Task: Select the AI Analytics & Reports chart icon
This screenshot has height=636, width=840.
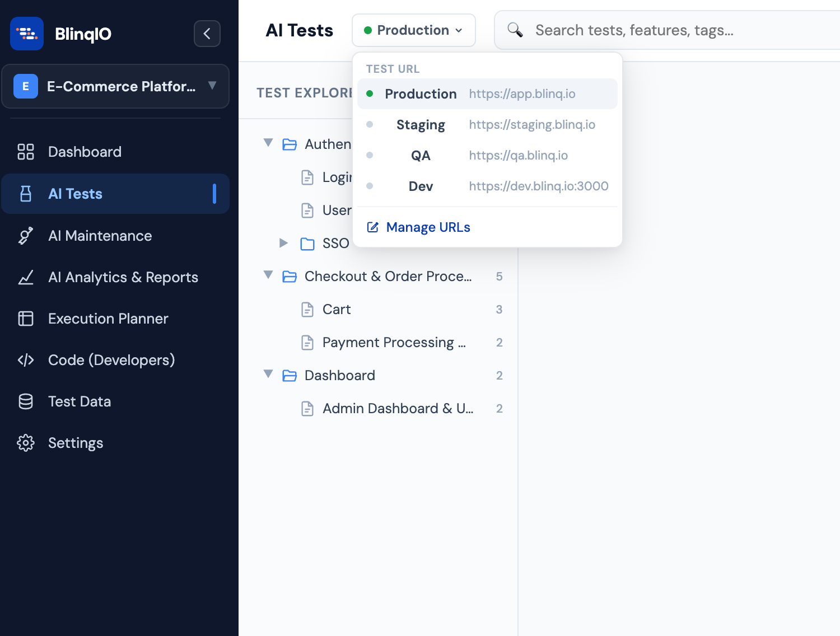Action: pos(25,277)
